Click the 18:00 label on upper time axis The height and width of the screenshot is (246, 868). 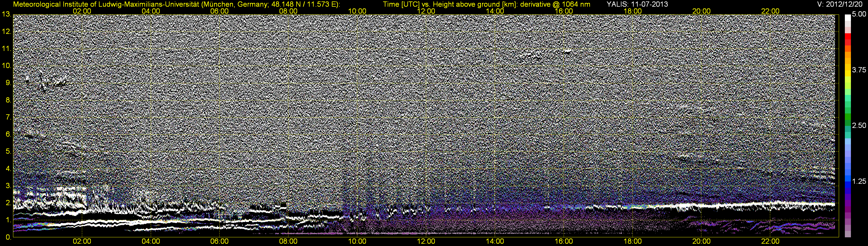(633, 11)
